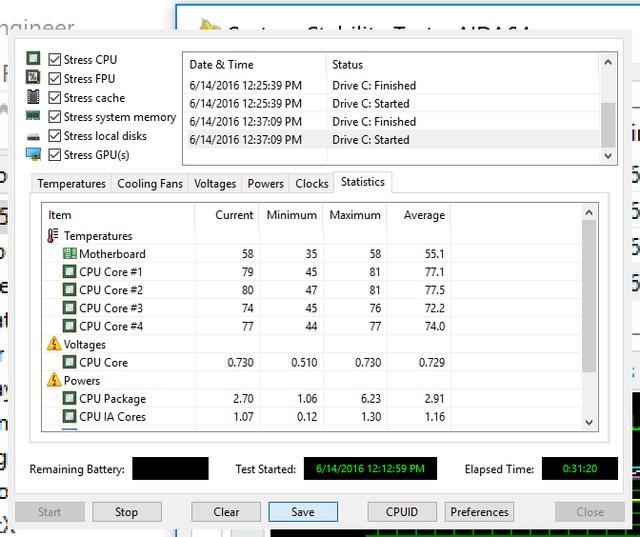The width and height of the screenshot is (640, 537).
Task: Go to the Powers tab
Action: point(265,184)
